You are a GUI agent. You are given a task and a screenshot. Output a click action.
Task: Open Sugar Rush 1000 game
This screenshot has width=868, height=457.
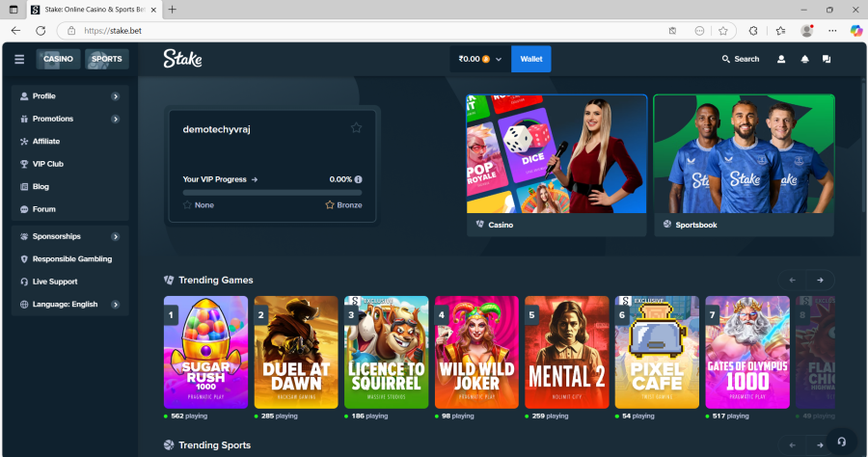coord(206,353)
